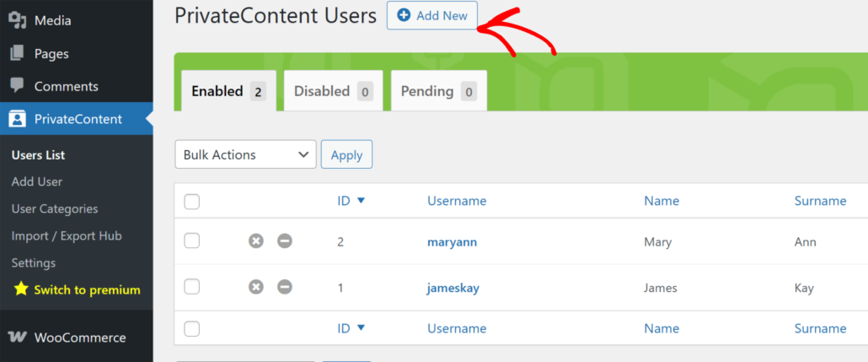Click the Enabled tab count badge '2'

(258, 91)
